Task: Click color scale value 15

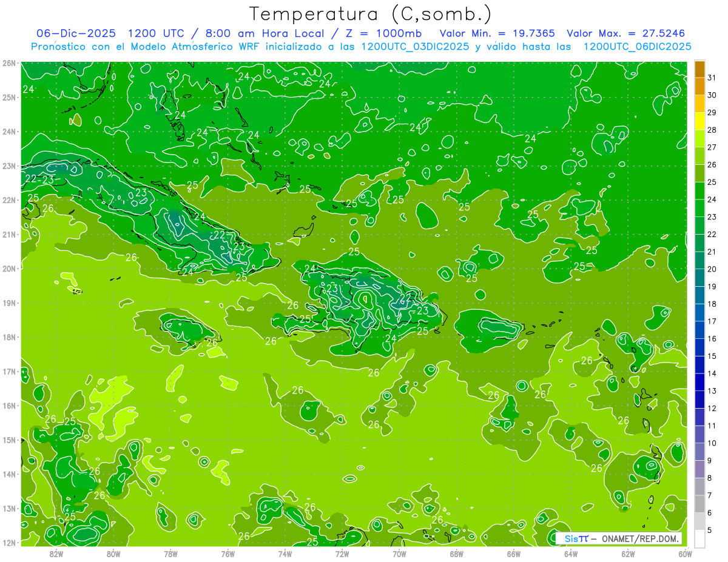Action: pyautogui.click(x=712, y=356)
